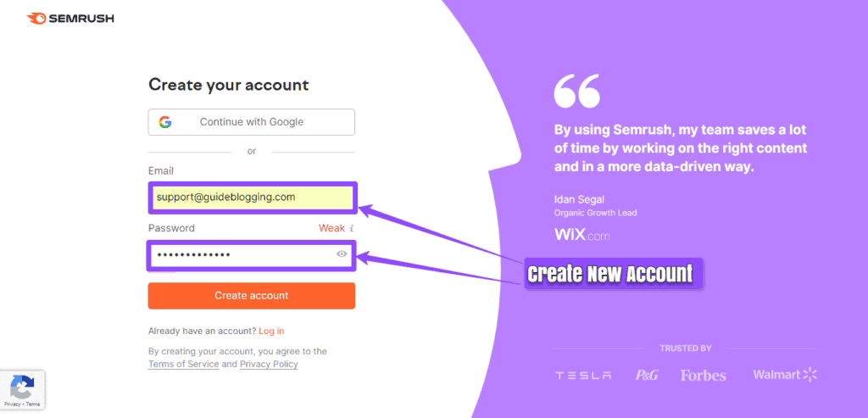Focus the Email input field
Viewport: 868px width, 418px height.
point(252,198)
